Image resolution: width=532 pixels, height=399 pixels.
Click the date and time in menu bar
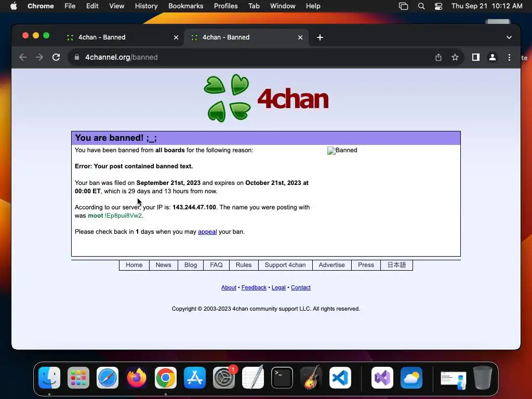(487, 6)
